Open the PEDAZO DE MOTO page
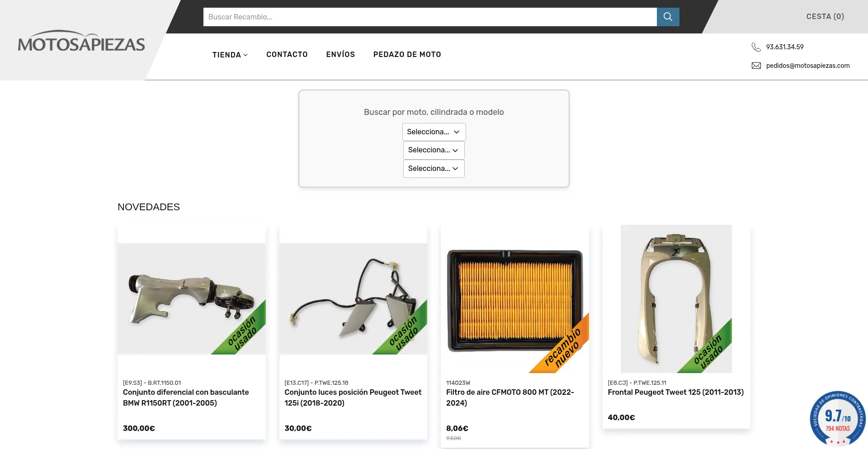The image size is (868, 449). pyautogui.click(x=407, y=54)
